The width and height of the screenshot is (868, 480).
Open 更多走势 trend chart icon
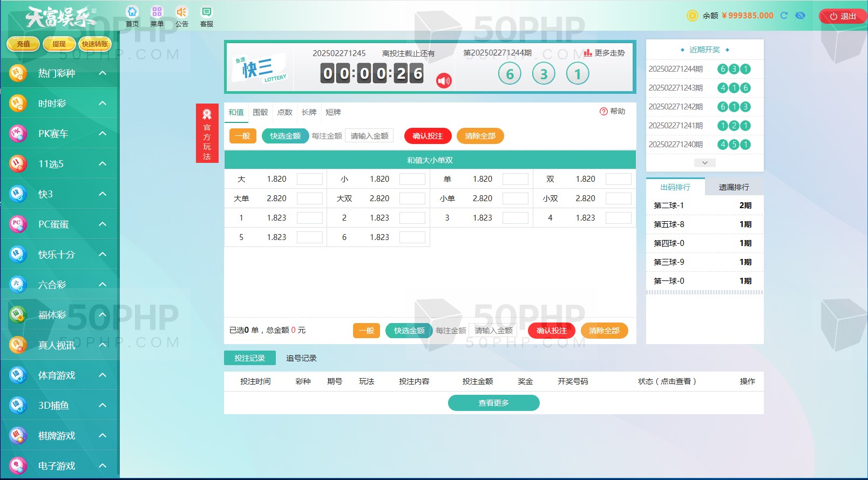(588, 53)
